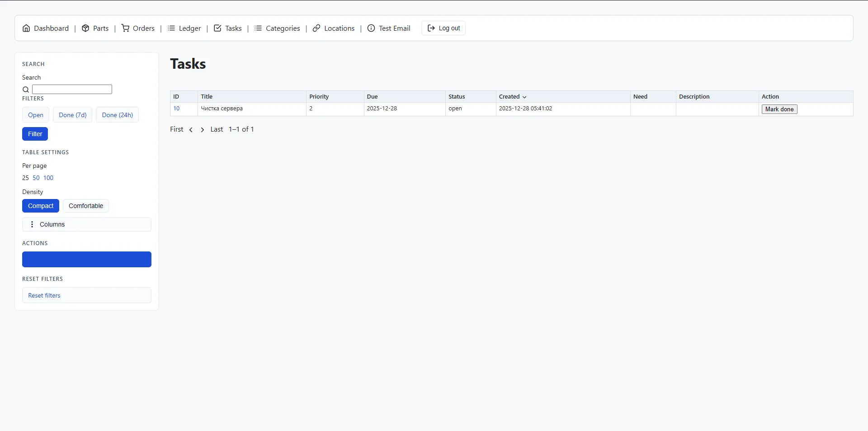The width and height of the screenshot is (868, 431).
Task: Toggle the Done (24h) filter
Action: (118, 115)
